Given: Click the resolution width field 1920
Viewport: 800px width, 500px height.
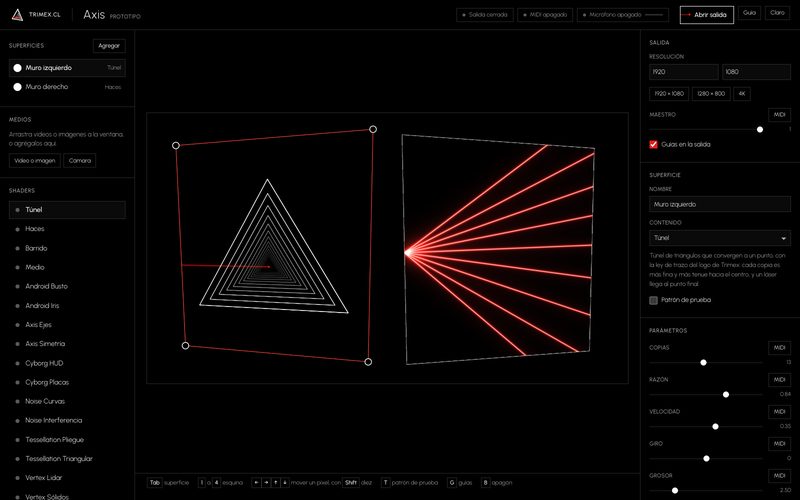Looking at the screenshot, I should [684, 72].
